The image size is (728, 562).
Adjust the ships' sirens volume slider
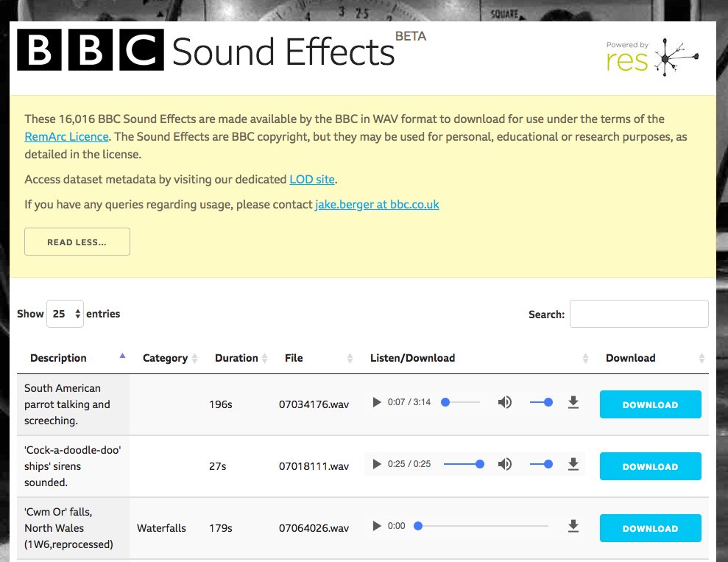coord(541,464)
